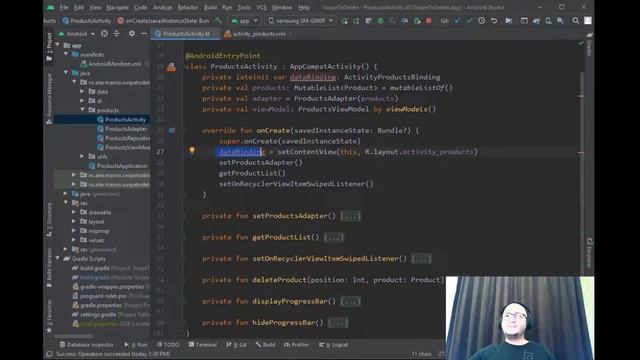The height and width of the screenshot is (360, 640).
Task: Open the Build menu
Action: [211, 7]
